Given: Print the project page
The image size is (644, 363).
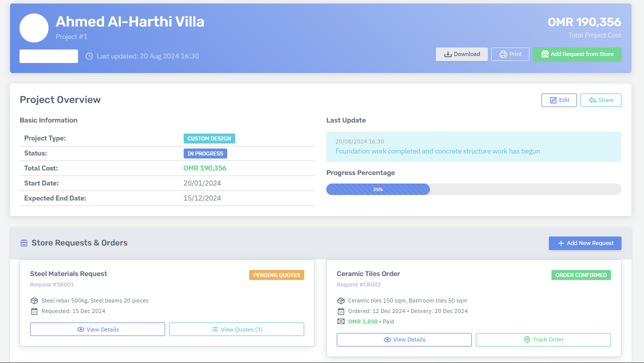Looking at the screenshot, I should tap(510, 54).
